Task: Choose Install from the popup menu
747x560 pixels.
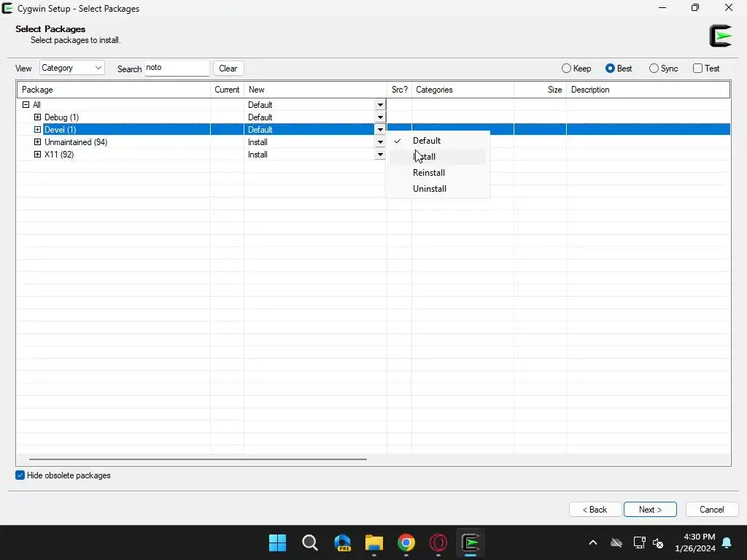Action: (438, 157)
